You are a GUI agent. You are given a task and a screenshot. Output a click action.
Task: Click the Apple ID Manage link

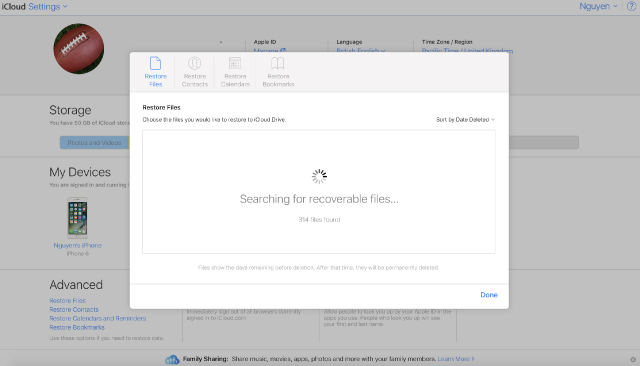269,51
